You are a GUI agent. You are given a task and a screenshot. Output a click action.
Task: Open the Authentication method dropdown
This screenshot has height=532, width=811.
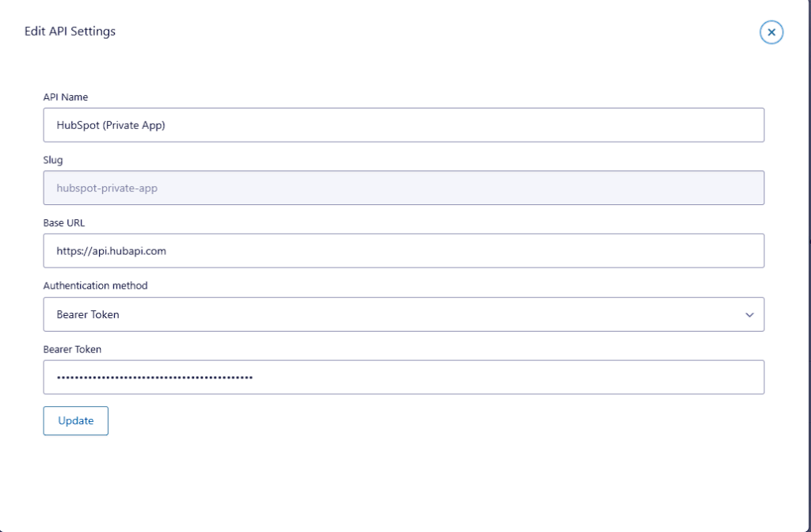[x=403, y=314]
